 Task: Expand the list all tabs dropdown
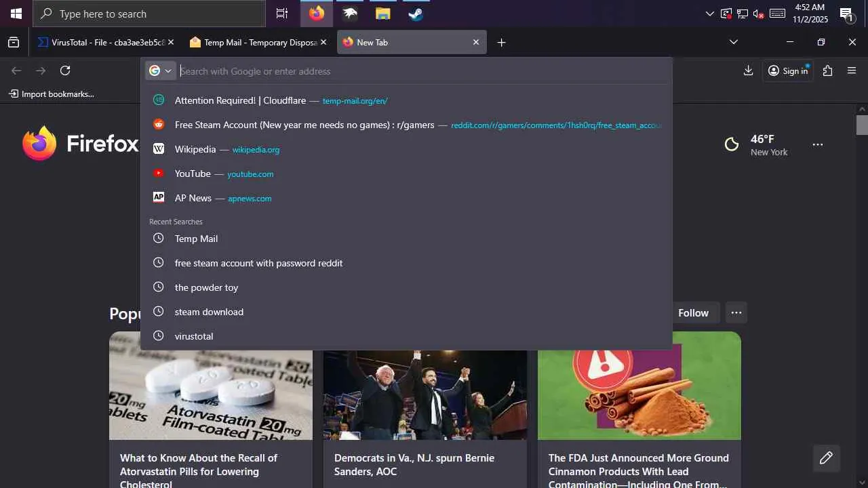734,42
